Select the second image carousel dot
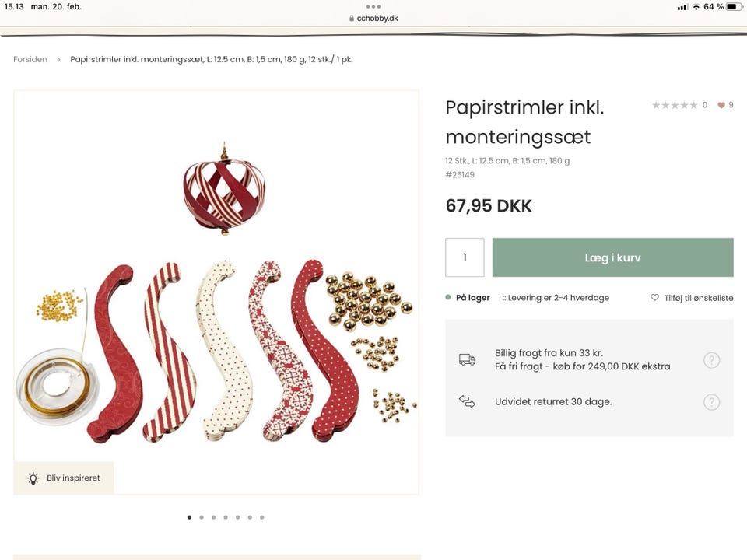Viewport: 747px width, 560px height. pyautogui.click(x=202, y=517)
